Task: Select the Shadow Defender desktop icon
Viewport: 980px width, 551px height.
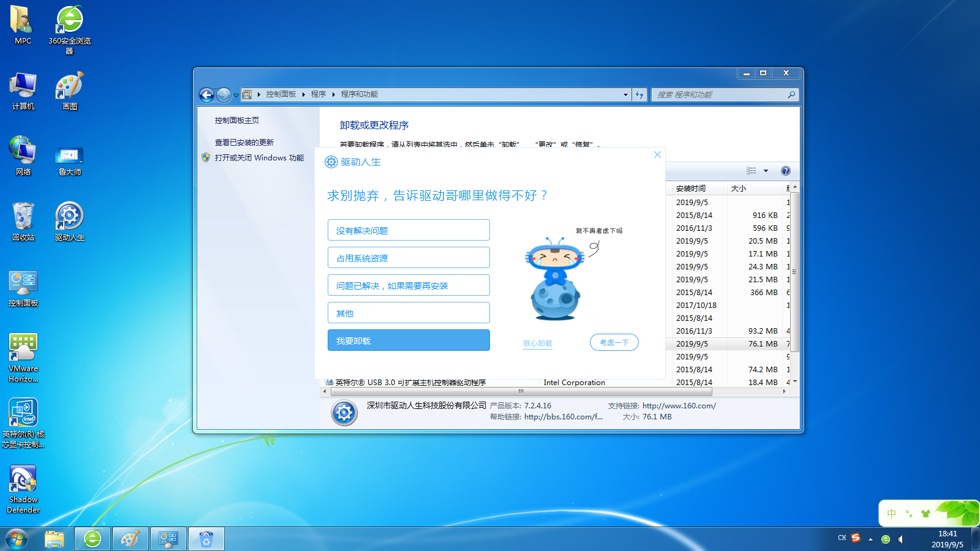Action: pos(23,489)
